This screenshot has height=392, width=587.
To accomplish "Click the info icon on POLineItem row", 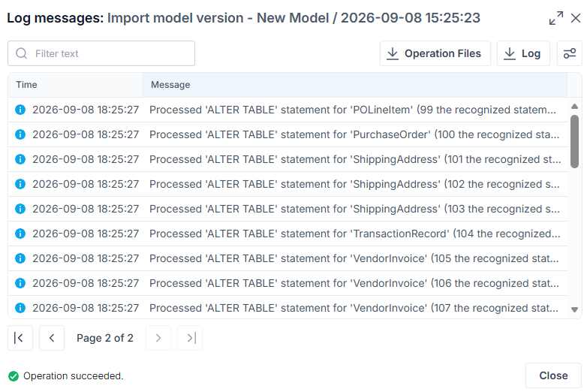I will [x=20, y=110].
